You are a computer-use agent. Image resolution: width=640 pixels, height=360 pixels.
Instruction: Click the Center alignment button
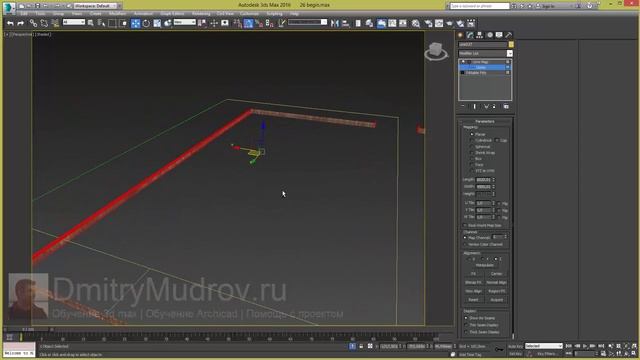[497, 273]
